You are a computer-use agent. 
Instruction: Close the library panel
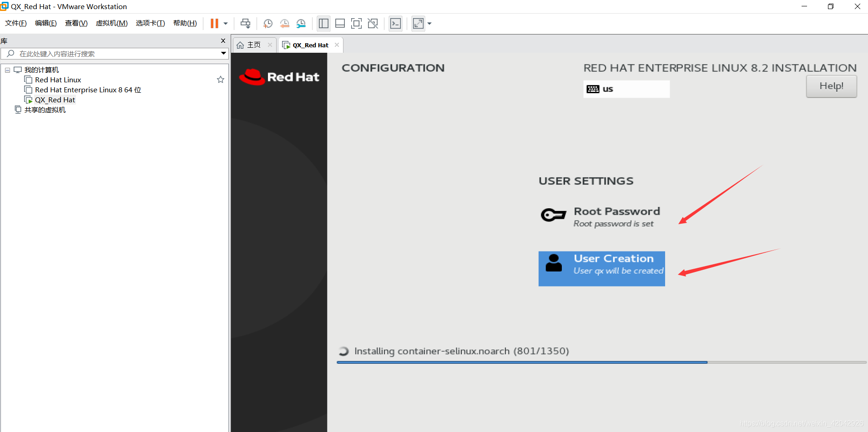coord(223,40)
